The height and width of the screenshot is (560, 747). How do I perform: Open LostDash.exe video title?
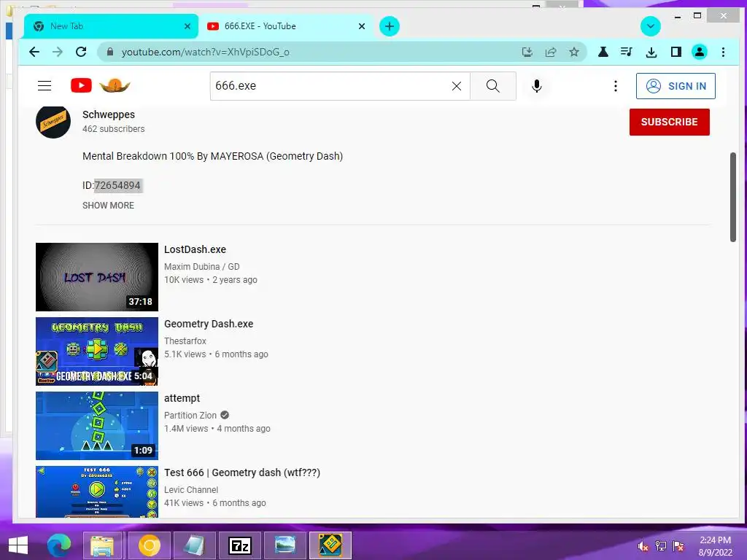pyautogui.click(x=195, y=249)
